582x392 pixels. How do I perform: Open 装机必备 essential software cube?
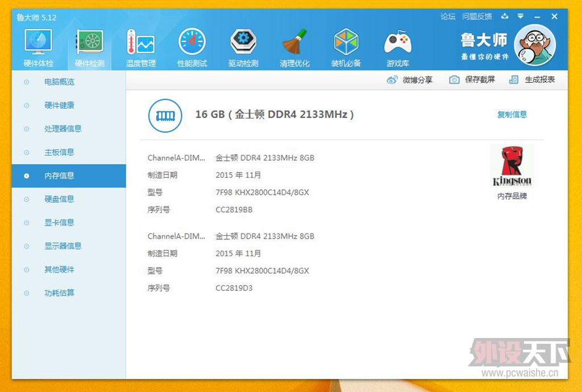(346, 42)
